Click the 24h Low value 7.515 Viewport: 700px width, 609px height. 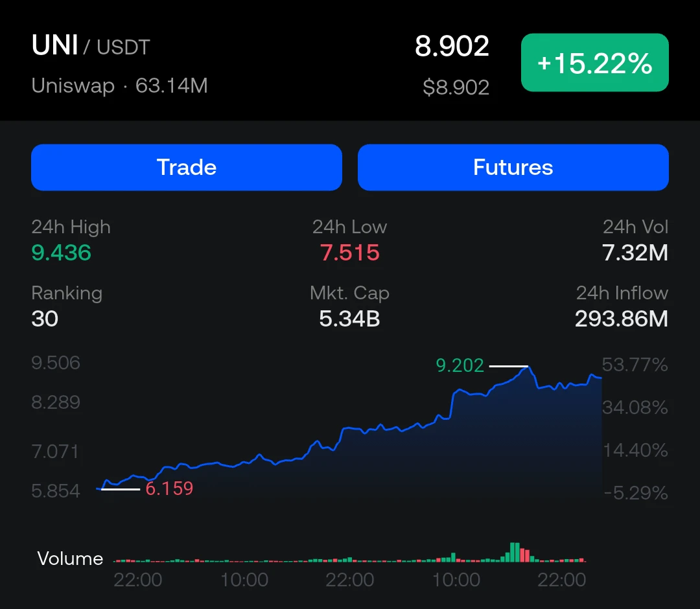[349, 253]
